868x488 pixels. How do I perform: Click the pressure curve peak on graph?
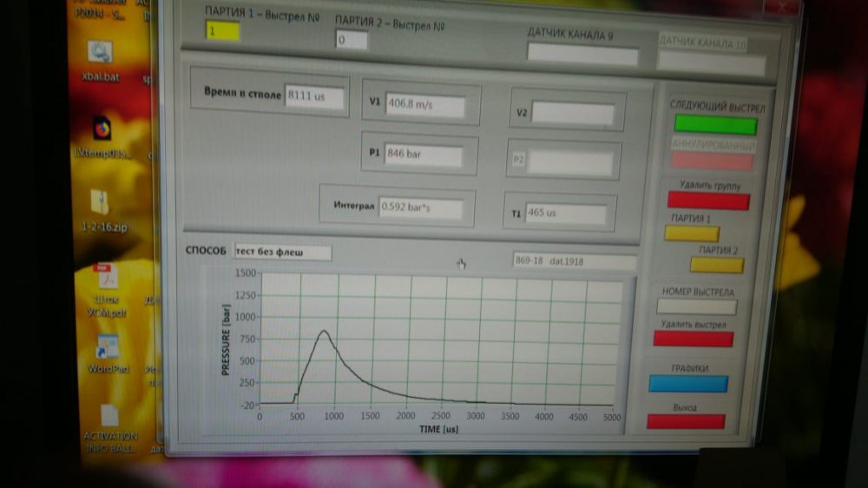click(x=323, y=331)
